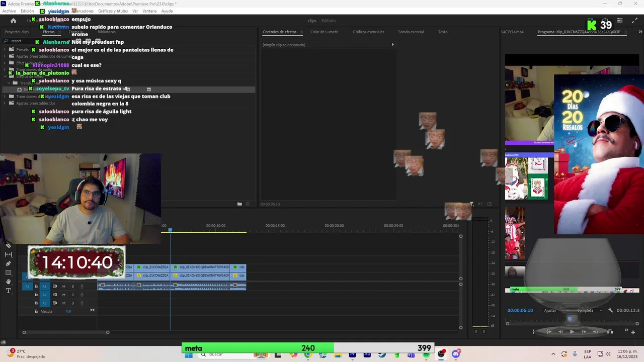Click the timeline playhead on time ruler
The width and height of the screenshot is (644, 362).
coord(170,230)
